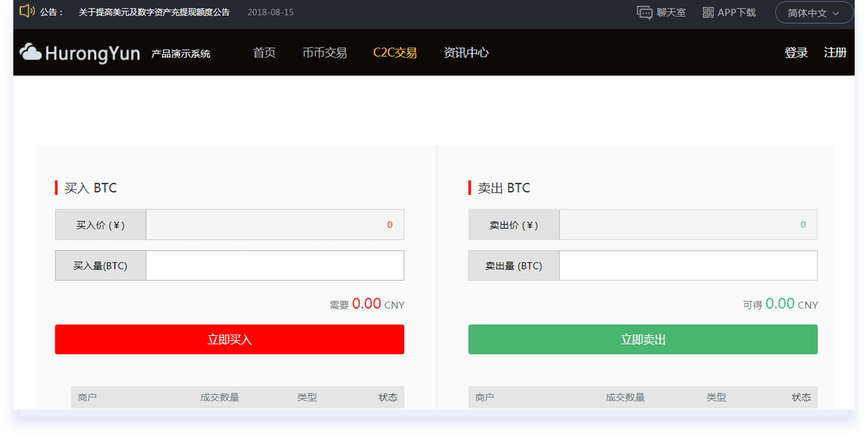This screenshot has height=437, width=868.
Task: Click the APP download QR code icon
Action: pyautogui.click(x=707, y=13)
